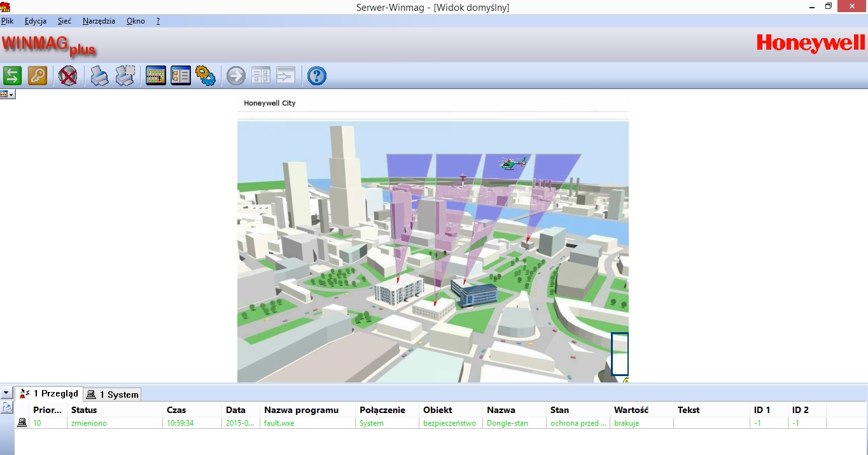Screen dimensions: 868x455
Task: Switch to the 1 System tab
Action: (x=112, y=395)
